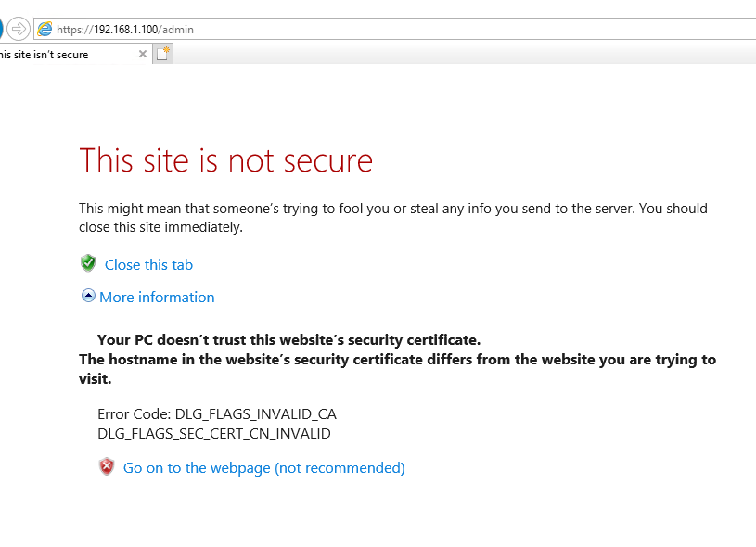Click the hostname certificate mismatch message
This screenshot has width=756, height=547.
click(397, 368)
